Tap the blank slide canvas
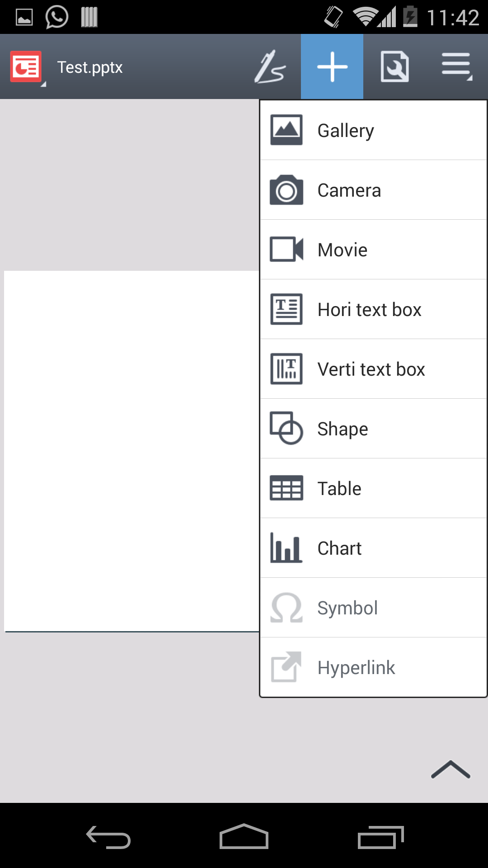488x868 pixels. click(x=131, y=451)
